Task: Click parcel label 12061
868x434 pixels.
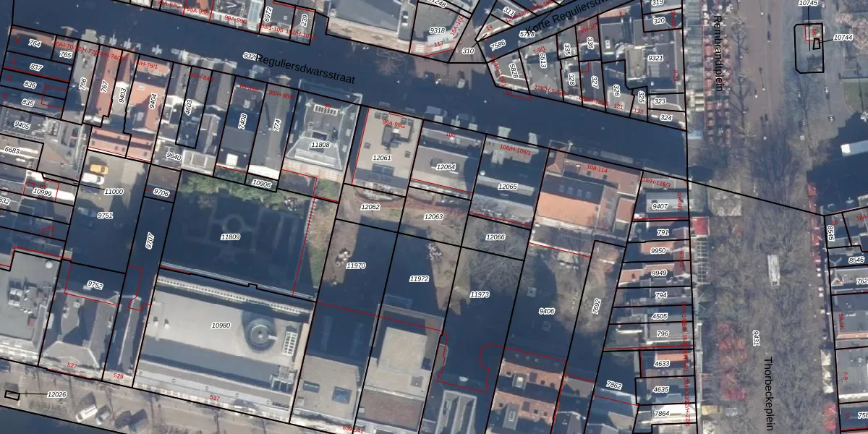Action: pos(381,157)
